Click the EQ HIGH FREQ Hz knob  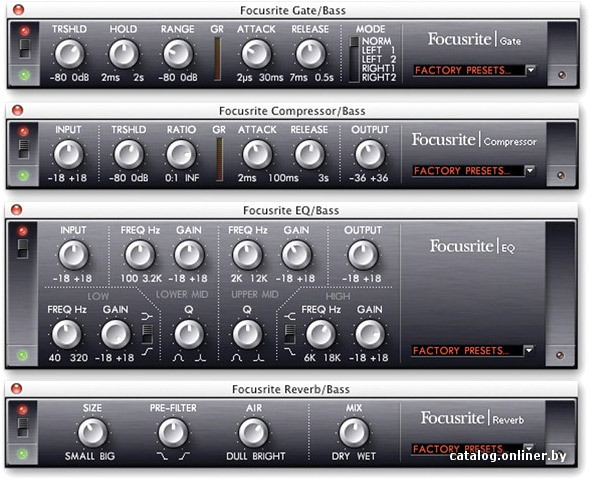321,334
